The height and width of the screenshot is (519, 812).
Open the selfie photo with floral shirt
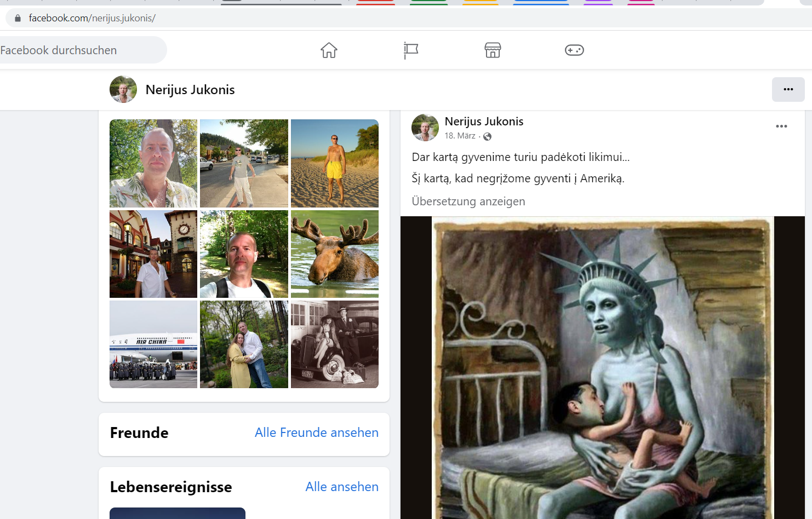[x=153, y=163]
